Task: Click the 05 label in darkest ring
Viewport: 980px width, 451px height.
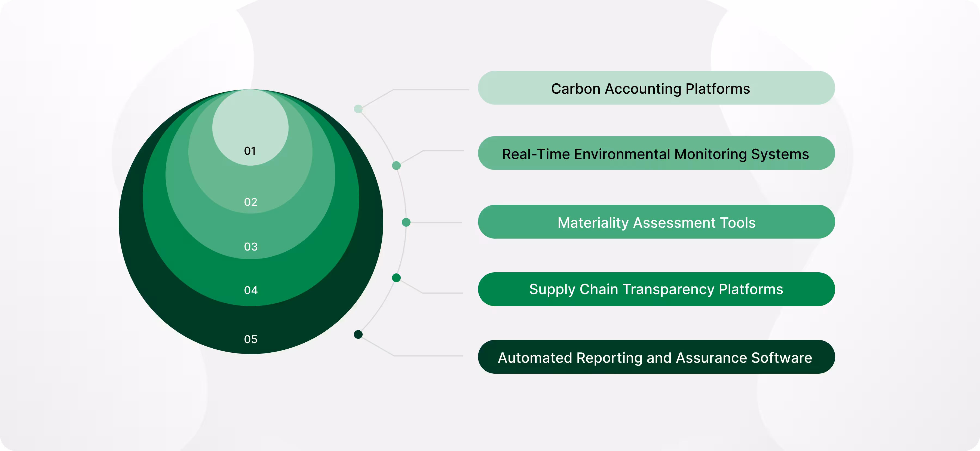Action: [x=250, y=339]
